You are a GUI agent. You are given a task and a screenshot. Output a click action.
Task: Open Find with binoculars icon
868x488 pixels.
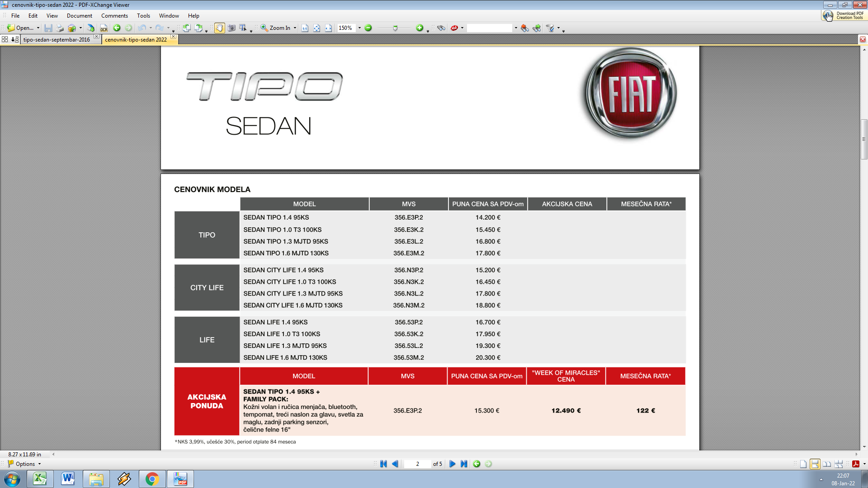(x=441, y=28)
